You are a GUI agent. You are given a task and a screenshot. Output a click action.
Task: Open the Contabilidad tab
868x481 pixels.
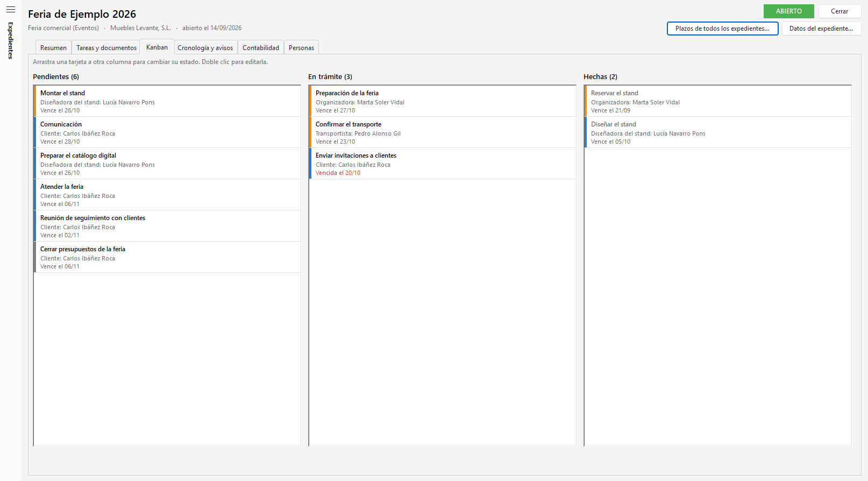click(x=261, y=48)
